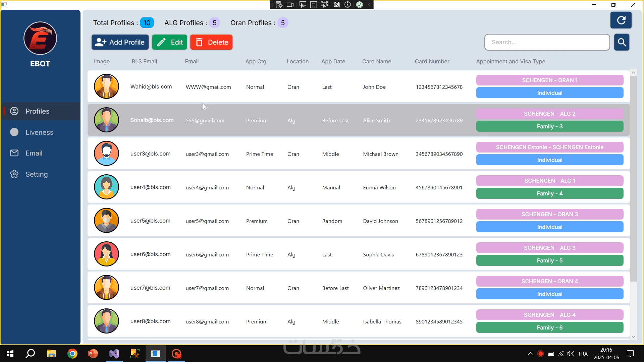Expand the system tray hidden icons chevron

tap(530, 354)
